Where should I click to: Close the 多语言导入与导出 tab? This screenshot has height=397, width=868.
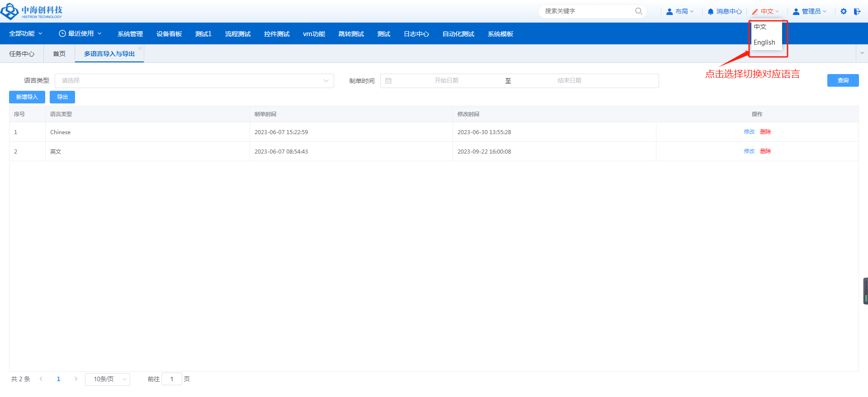140,48
